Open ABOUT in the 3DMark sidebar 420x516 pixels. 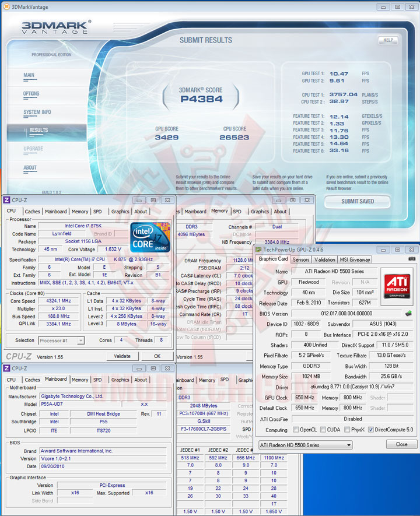[x=30, y=167]
